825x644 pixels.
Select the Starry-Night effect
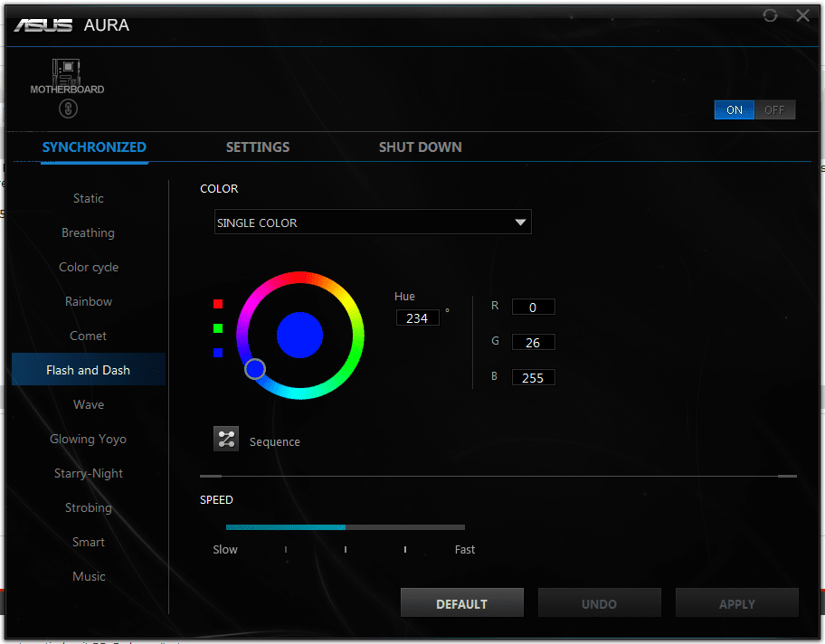point(89,473)
